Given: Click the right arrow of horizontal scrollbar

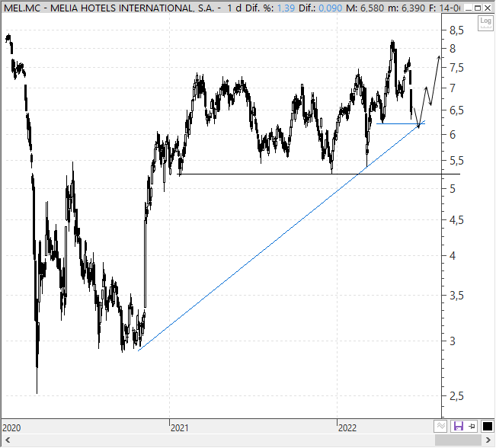Looking at the screenshot, I should (x=488, y=440).
